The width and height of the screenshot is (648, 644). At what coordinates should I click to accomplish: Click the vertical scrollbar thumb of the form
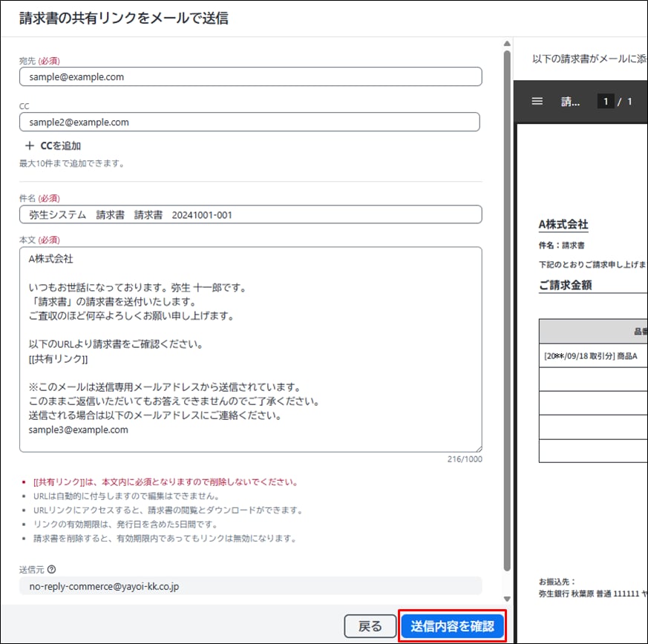(x=507, y=297)
